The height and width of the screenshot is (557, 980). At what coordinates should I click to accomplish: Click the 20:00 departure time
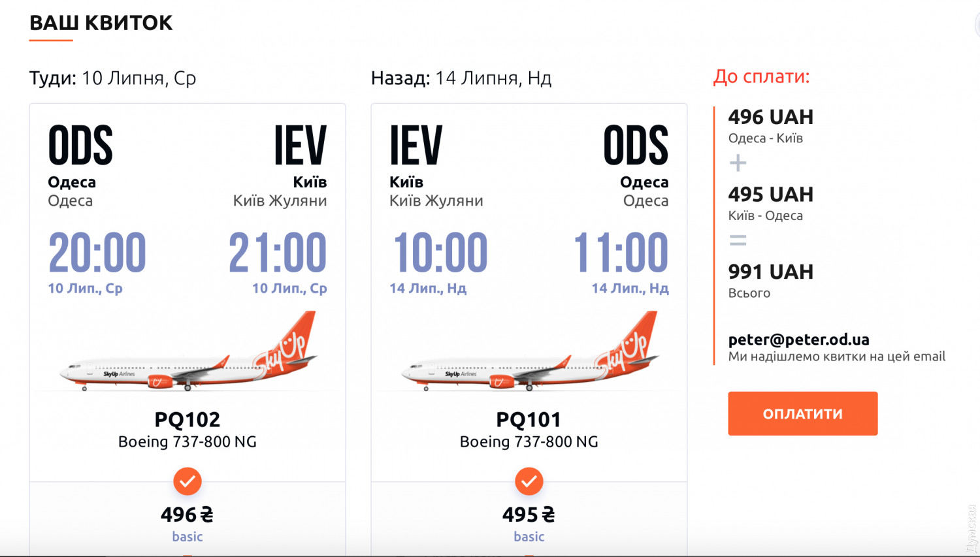97,253
